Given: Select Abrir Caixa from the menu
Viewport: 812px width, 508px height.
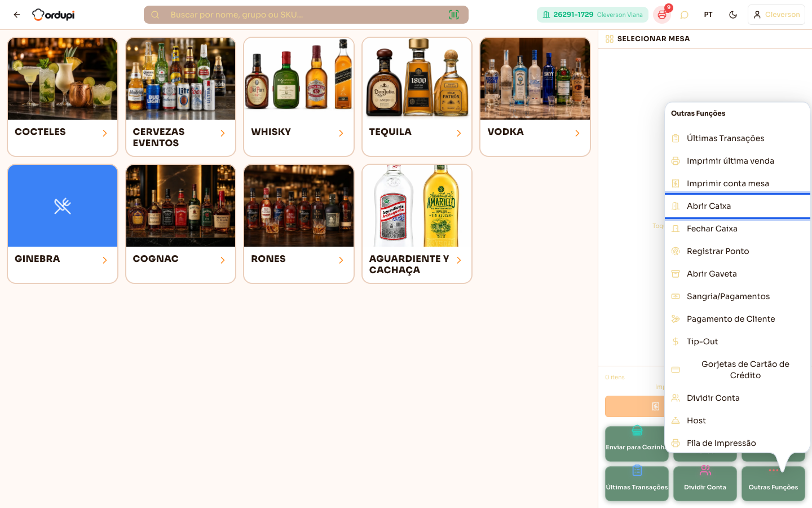Looking at the screenshot, I should point(738,206).
